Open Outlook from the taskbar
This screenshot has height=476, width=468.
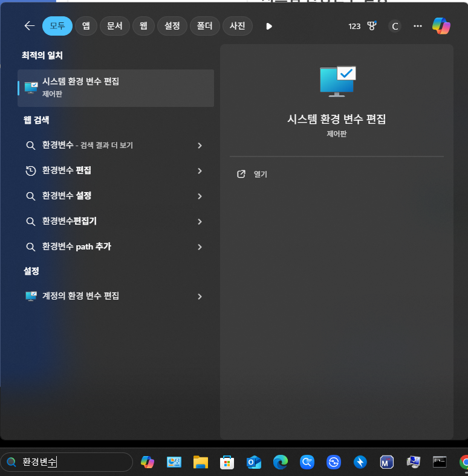click(254, 462)
